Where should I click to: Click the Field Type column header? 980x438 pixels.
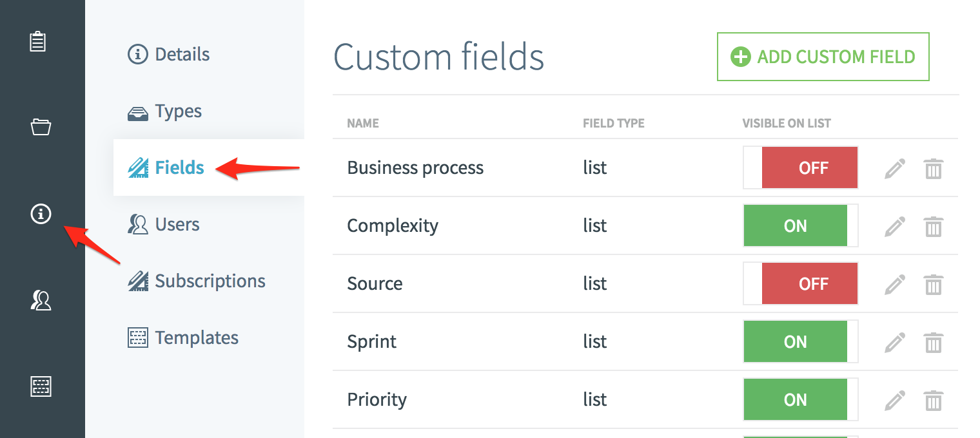[x=614, y=123]
